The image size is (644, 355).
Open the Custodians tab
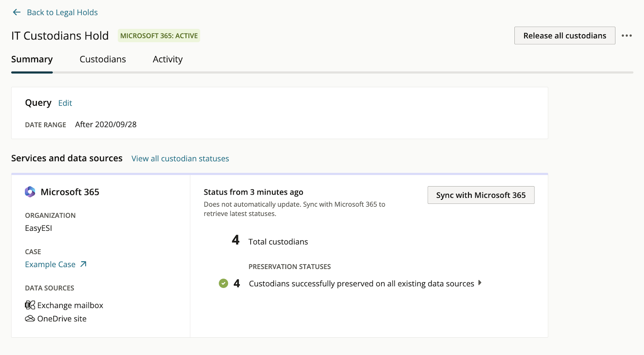(103, 60)
